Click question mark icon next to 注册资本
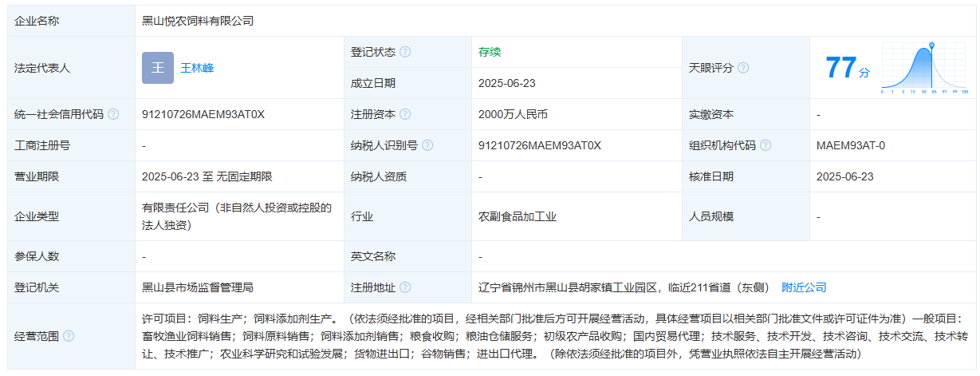 tap(405, 114)
